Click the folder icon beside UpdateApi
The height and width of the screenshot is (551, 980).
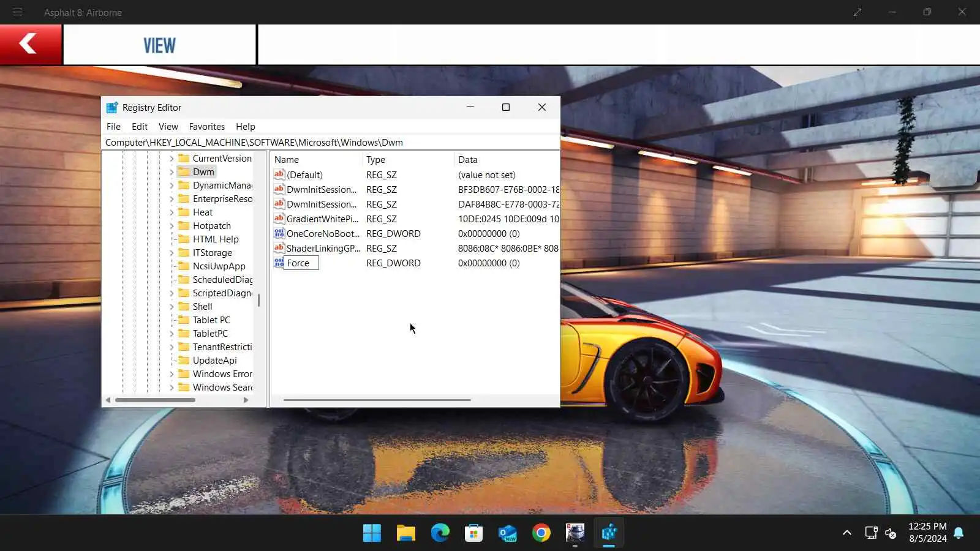(x=184, y=360)
